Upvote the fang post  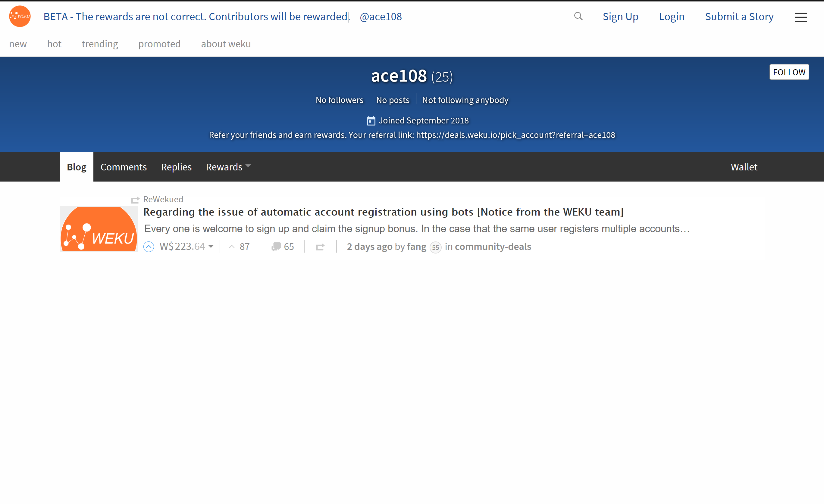(149, 247)
